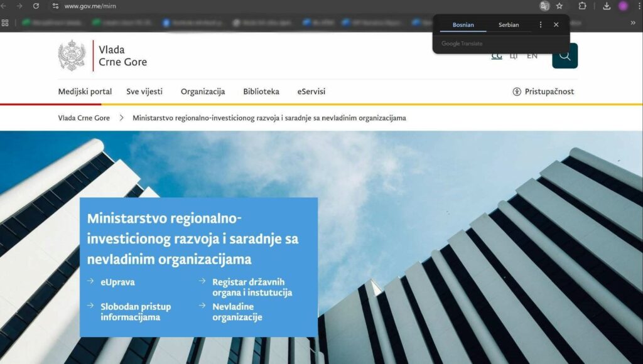Image resolution: width=643 pixels, height=364 pixels.
Task: Select the Bosnian tab in translate popup
Action: [463, 24]
